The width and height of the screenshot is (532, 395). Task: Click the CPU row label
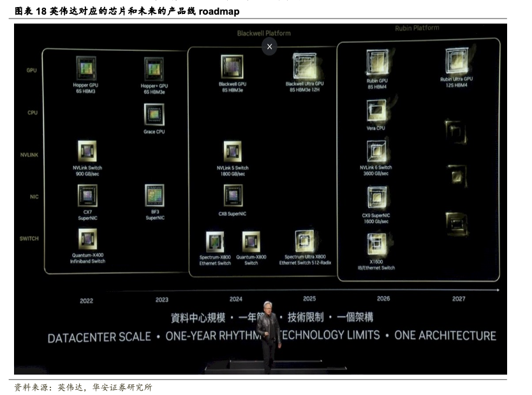[33, 113]
